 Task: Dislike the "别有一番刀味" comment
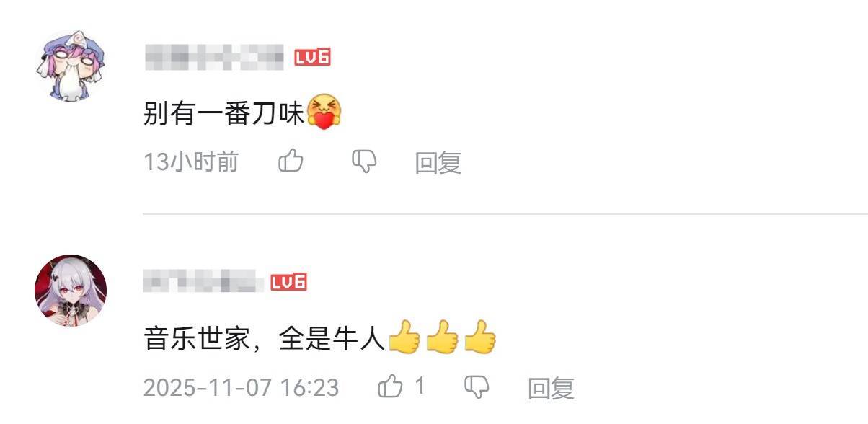coord(364,162)
